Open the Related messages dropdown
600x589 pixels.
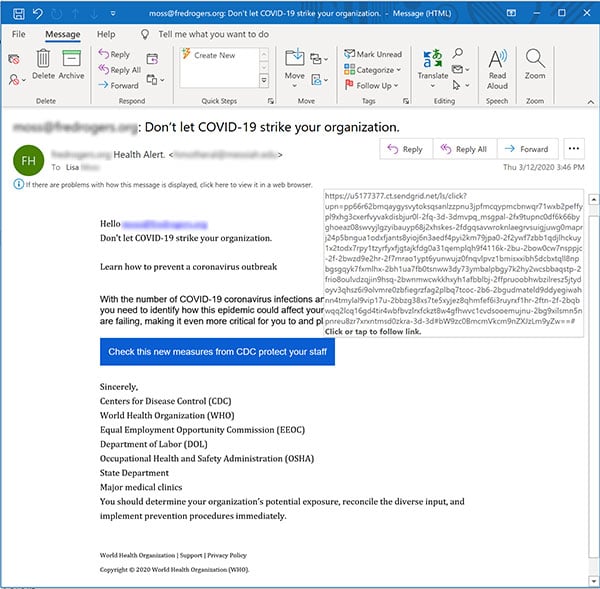point(461,70)
